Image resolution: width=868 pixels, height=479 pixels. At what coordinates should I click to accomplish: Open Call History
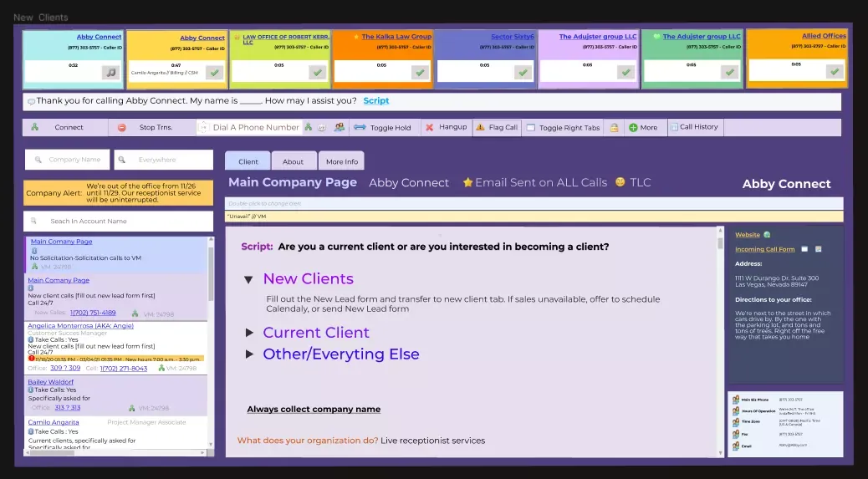click(x=695, y=127)
